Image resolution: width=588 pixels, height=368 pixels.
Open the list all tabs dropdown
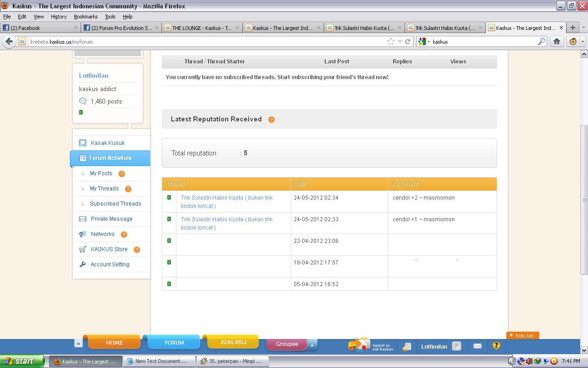(583, 28)
